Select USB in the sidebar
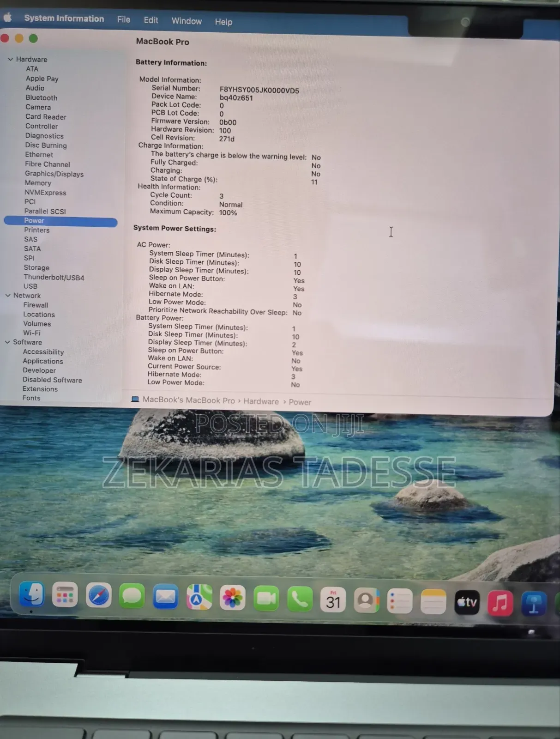 click(x=30, y=286)
